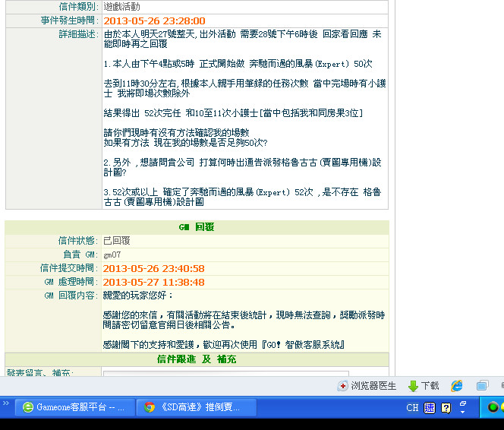The height and width of the screenshot is (430, 504).
Task: Open the language bar options arrow
Action: (x=462, y=411)
